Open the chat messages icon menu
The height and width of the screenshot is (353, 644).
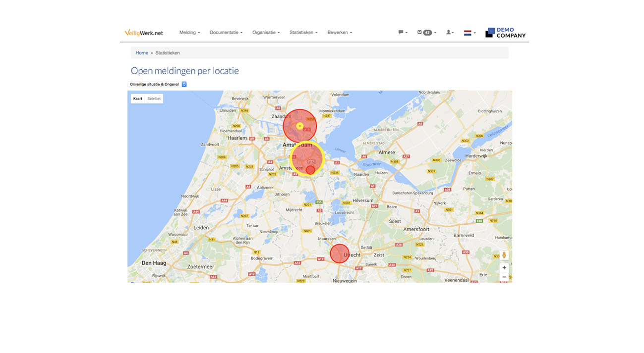pos(403,33)
